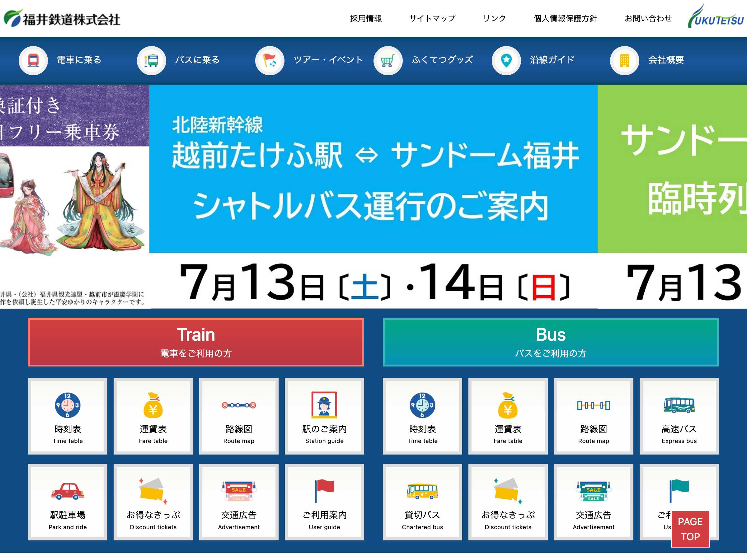This screenshot has height=560, width=747.
Task: Open 個人情報保護方針 link
Action: 565,18
